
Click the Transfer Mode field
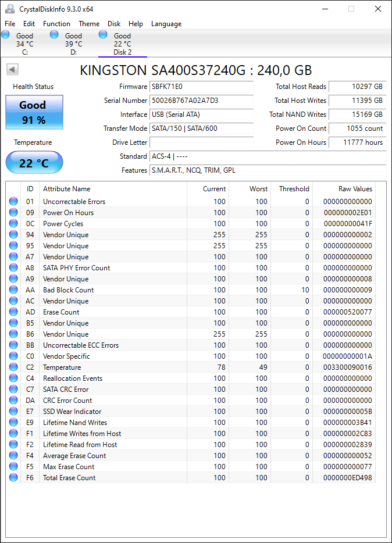point(202,128)
